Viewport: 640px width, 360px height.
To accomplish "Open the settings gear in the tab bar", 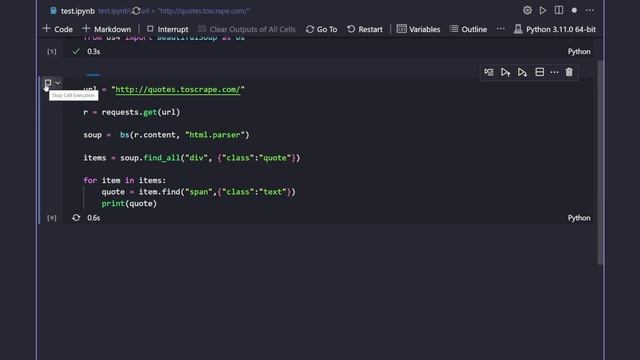I will [x=527, y=11].
